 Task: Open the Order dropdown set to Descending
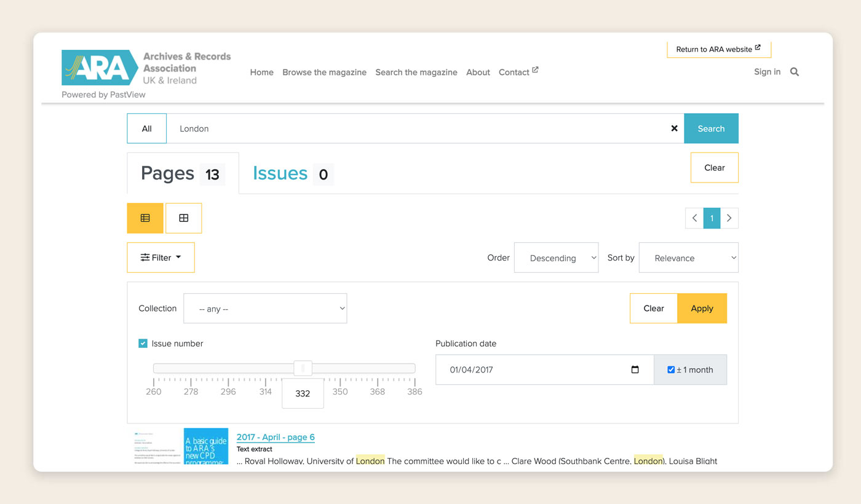click(x=556, y=258)
